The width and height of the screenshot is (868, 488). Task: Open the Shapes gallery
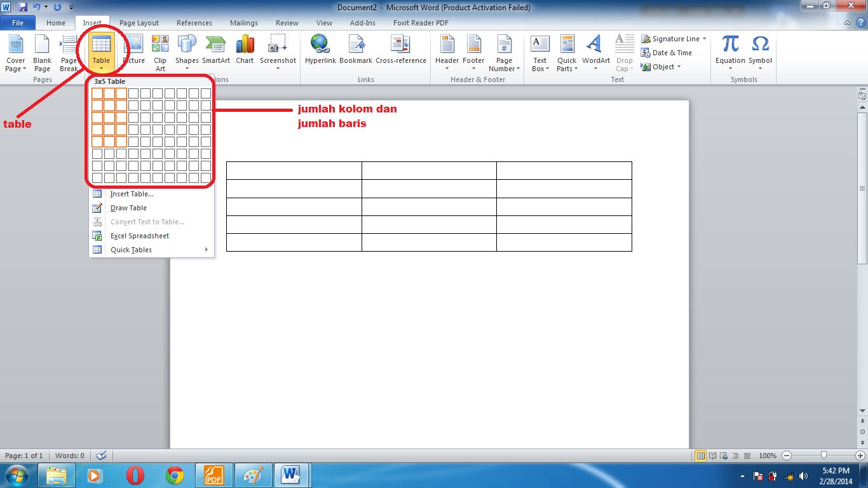click(187, 53)
